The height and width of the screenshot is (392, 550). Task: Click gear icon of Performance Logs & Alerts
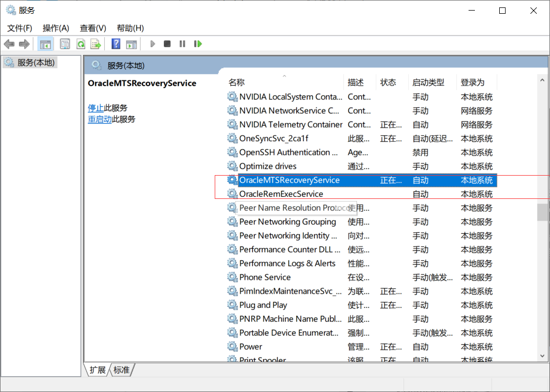232,263
